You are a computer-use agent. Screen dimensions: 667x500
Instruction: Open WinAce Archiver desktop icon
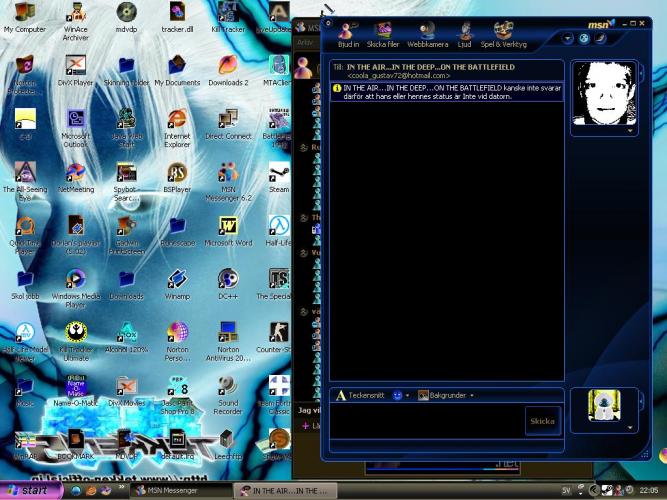[76, 21]
